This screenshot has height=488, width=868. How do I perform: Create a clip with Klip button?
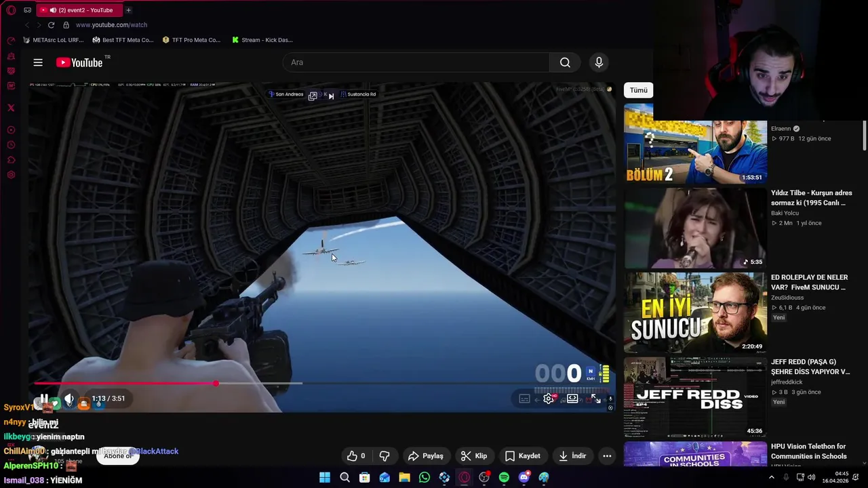474,456
